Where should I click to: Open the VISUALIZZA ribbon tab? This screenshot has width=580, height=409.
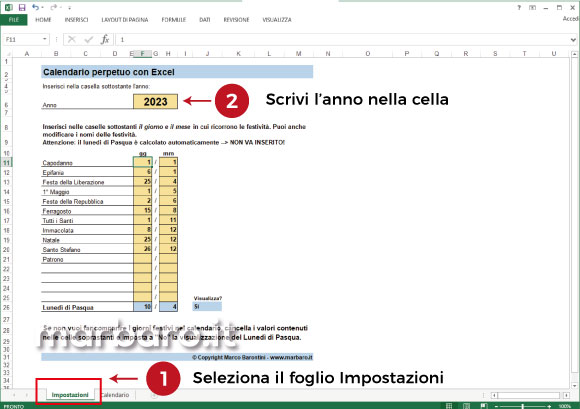pos(277,20)
